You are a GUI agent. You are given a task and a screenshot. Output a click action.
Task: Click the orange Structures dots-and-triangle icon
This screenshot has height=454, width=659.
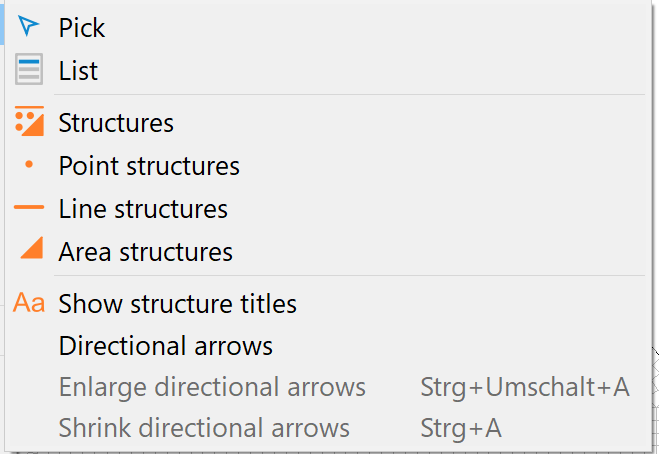tap(29, 121)
